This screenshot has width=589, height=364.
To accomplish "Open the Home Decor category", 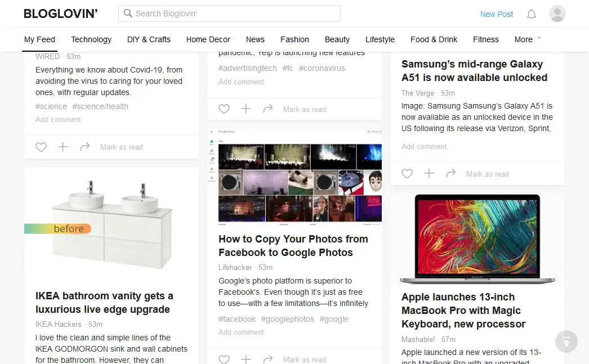I will point(208,39).
